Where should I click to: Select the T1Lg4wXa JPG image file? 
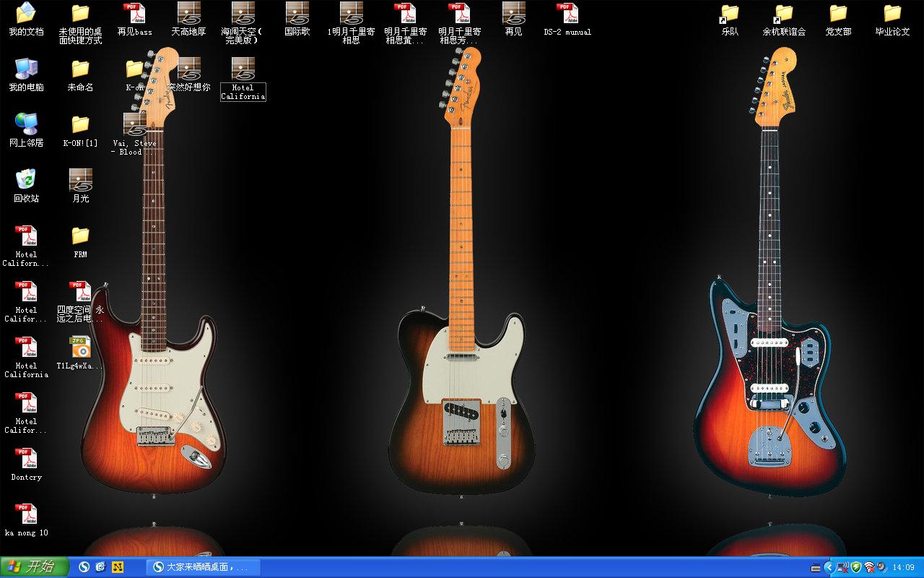click(80, 353)
